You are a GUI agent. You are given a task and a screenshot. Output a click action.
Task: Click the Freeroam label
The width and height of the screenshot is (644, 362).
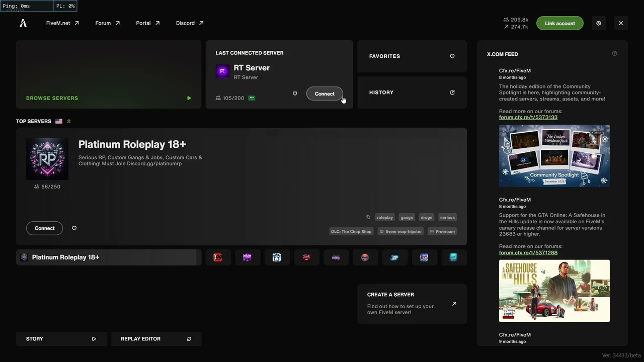[442, 231]
